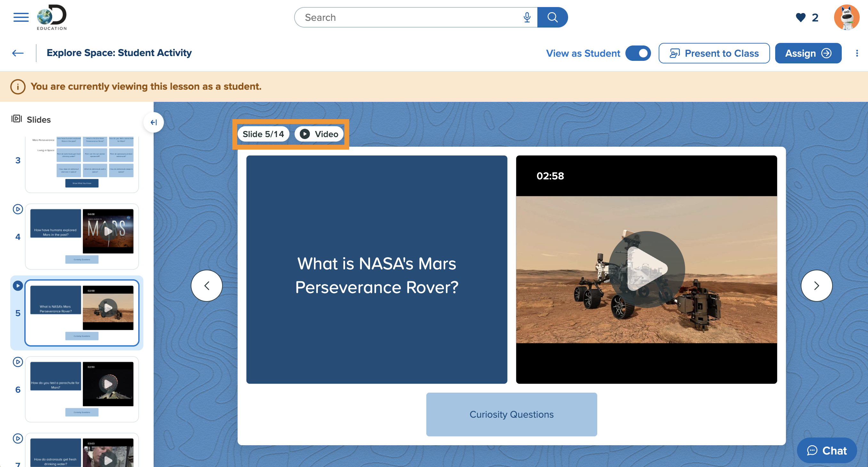Toggle the View as Student switch

[x=638, y=53]
